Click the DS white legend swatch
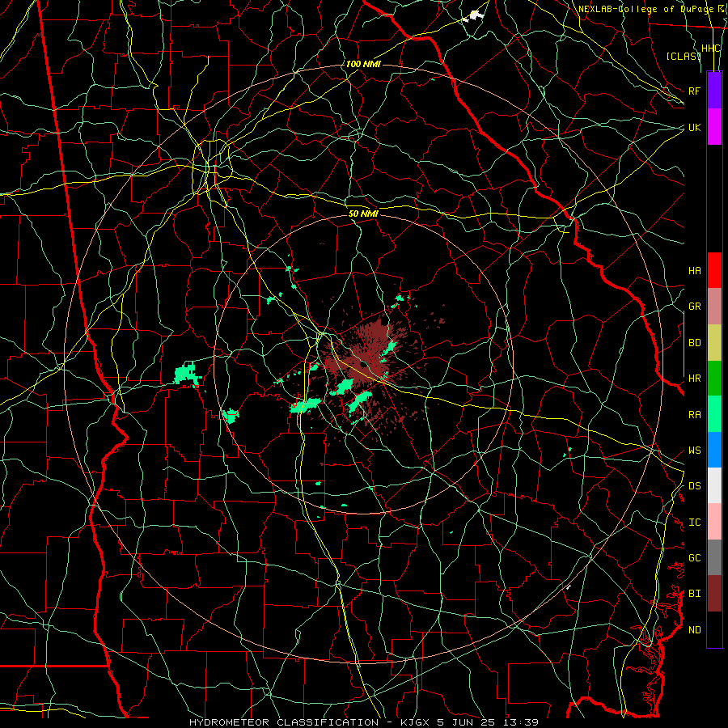This screenshot has width=728, height=728. [x=714, y=485]
